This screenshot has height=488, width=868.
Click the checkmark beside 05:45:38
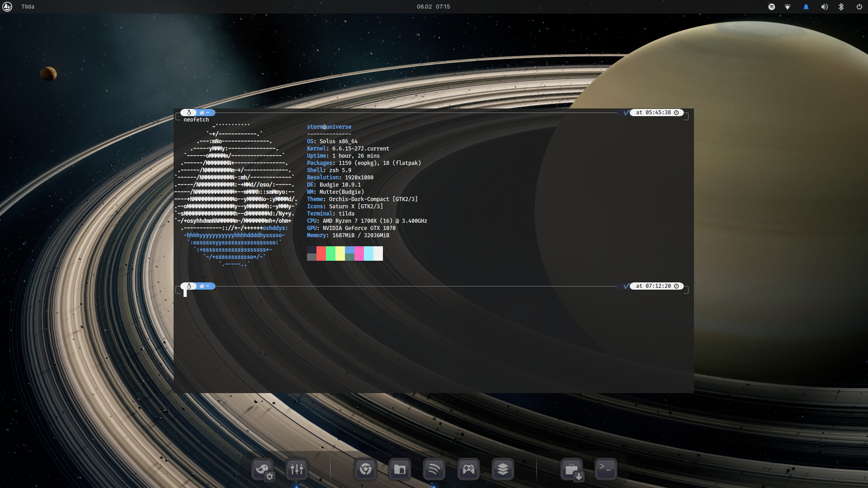coord(626,113)
